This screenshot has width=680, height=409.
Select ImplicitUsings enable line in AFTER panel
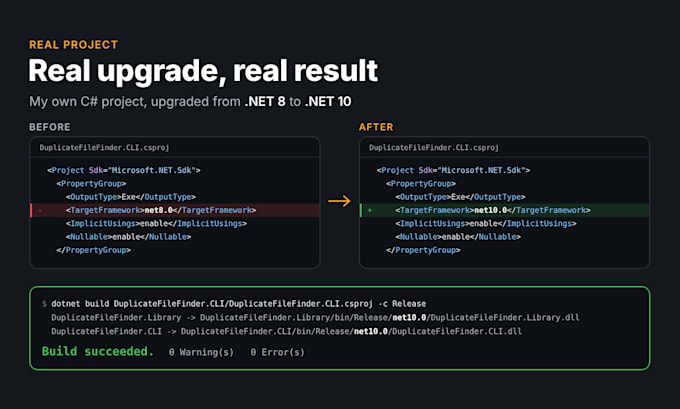pos(486,223)
